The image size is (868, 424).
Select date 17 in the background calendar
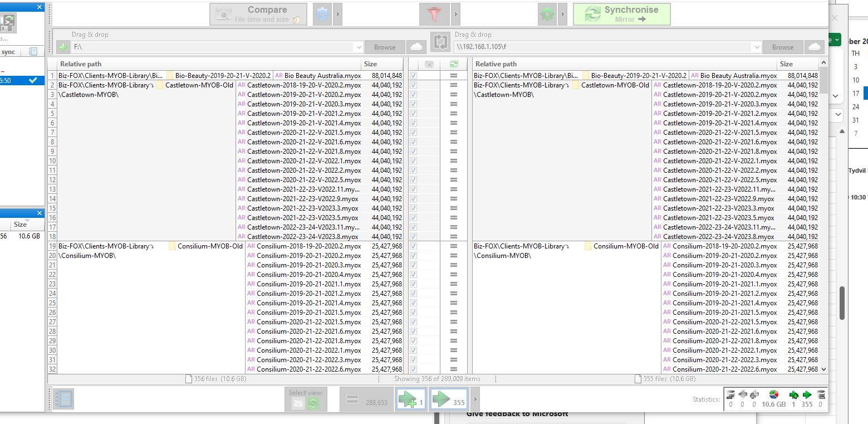tap(856, 94)
